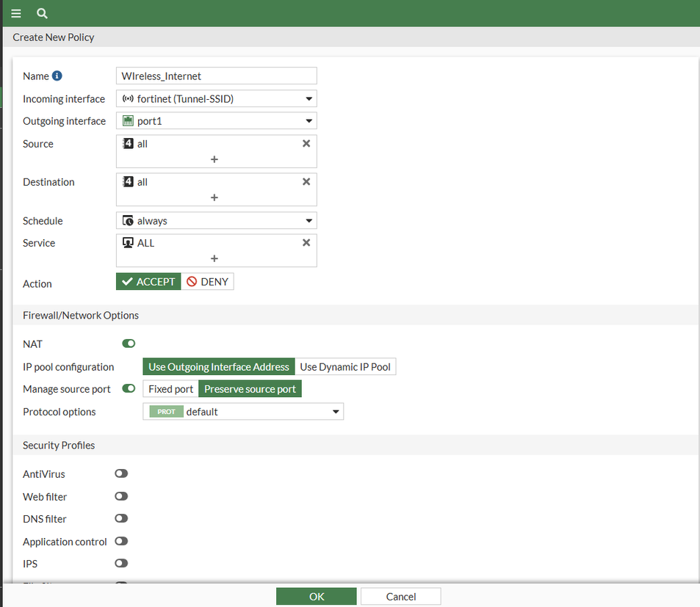Enable the Application control profile
The height and width of the screenshot is (607, 700).
click(121, 541)
